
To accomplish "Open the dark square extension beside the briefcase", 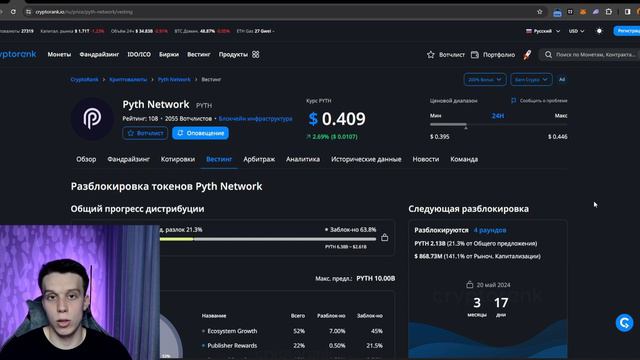I will 570,12.
